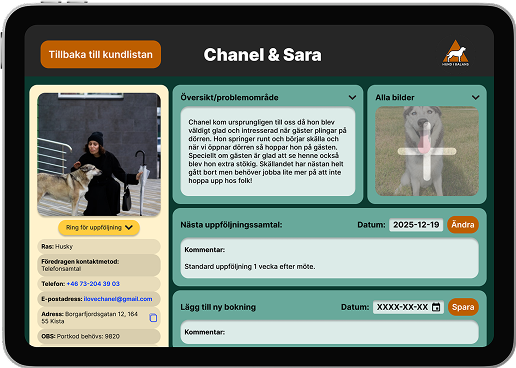Image resolution: width=516 pixels, height=368 pixels.
Task: Select the OBS: Portkod behövs row
Action: [99, 336]
